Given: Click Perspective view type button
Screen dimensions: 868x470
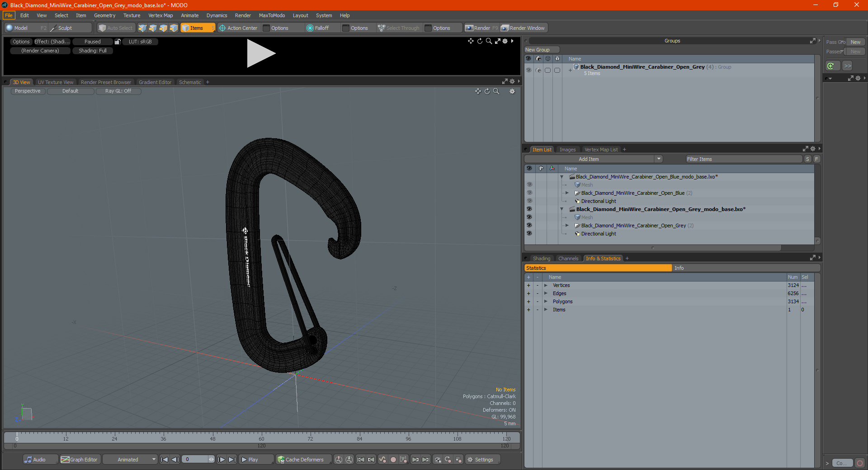Looking at the screenshot, I should 28,91.
